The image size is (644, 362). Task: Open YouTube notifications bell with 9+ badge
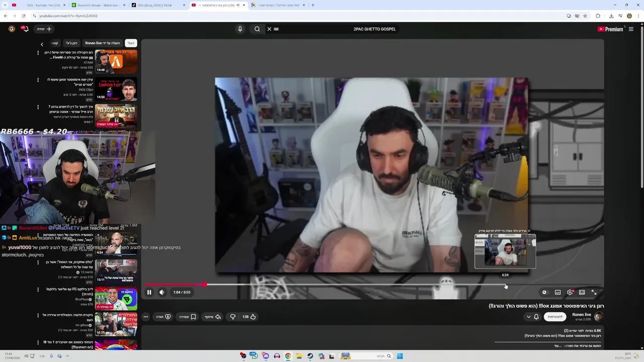tap(25, 29)
